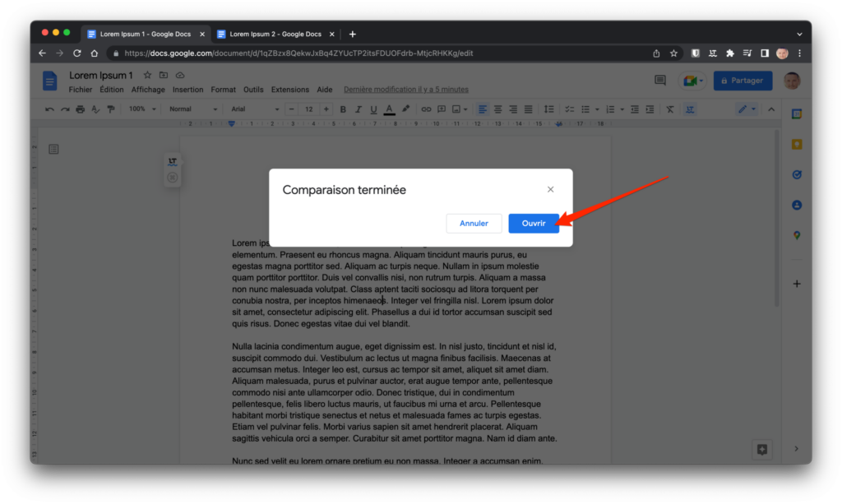
Task: Open the highlight color picker
Action: [406, 109]
